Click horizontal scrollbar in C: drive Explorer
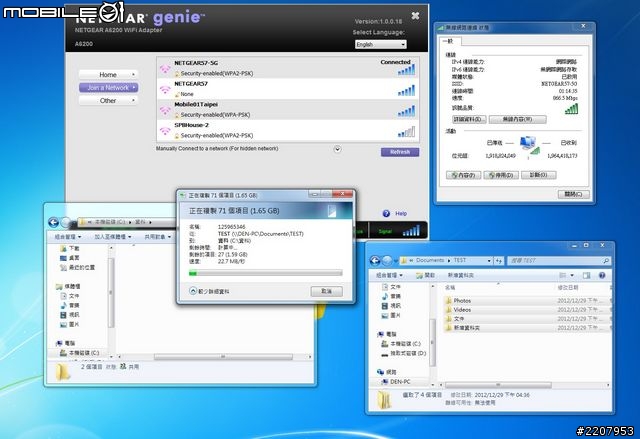This screenshot has width=640, height=439. [223, 357]
